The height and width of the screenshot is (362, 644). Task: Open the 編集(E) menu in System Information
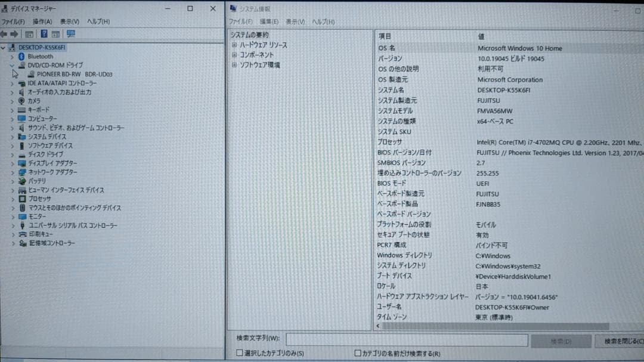268,21
